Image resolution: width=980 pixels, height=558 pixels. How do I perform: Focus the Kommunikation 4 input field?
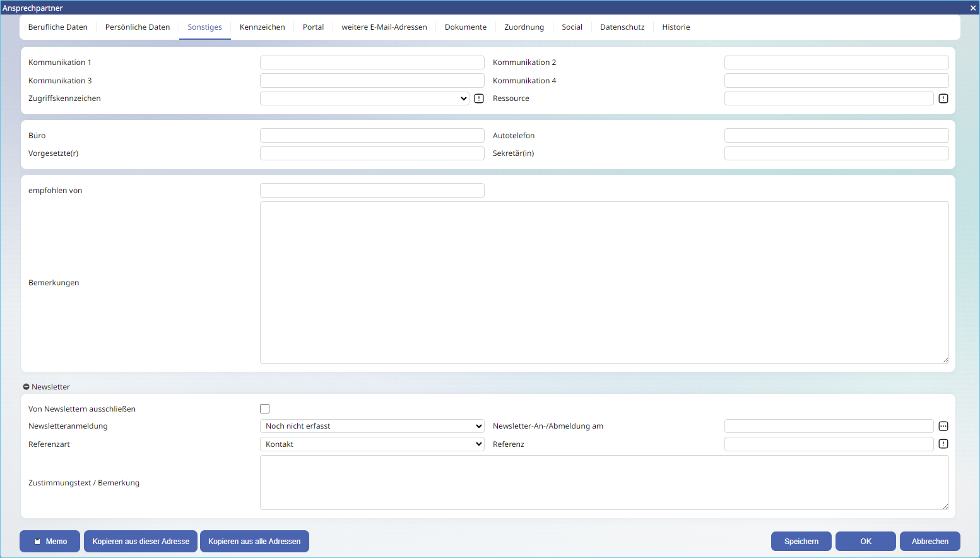click(837, 81)
